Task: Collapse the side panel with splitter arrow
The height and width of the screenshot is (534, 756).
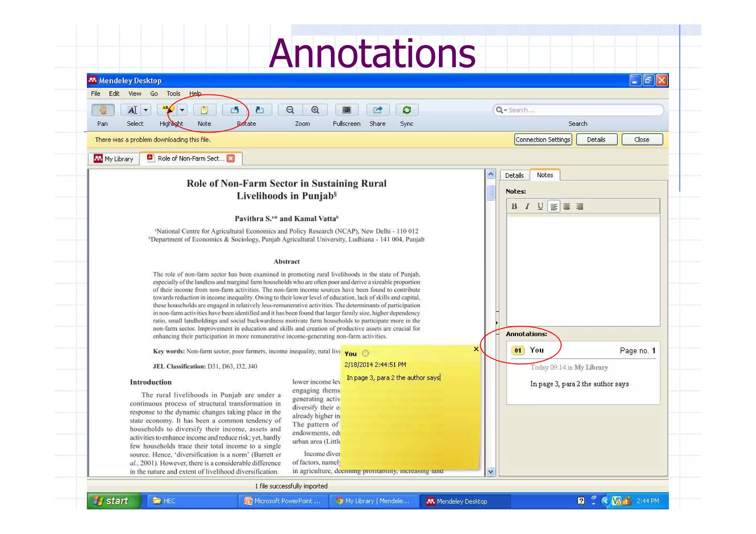Action: point(497,323)
